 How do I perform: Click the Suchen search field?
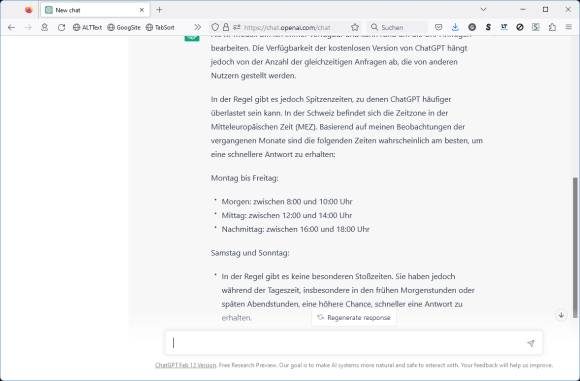398,27
